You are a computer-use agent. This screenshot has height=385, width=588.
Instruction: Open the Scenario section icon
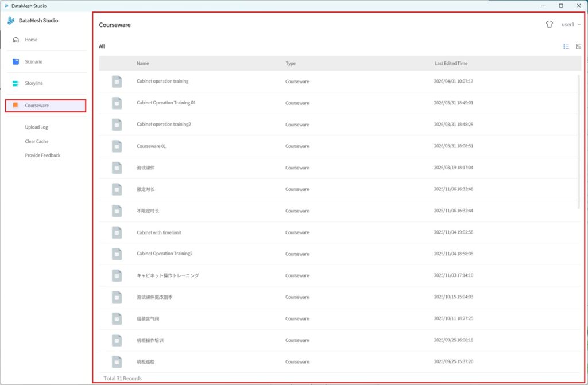[x=16, y=61]
